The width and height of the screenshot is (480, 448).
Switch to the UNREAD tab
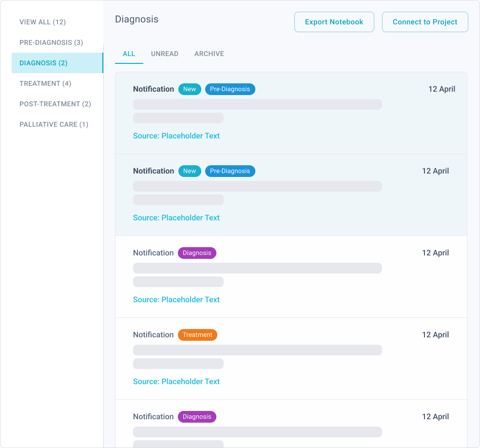click(x=165, y=54)
